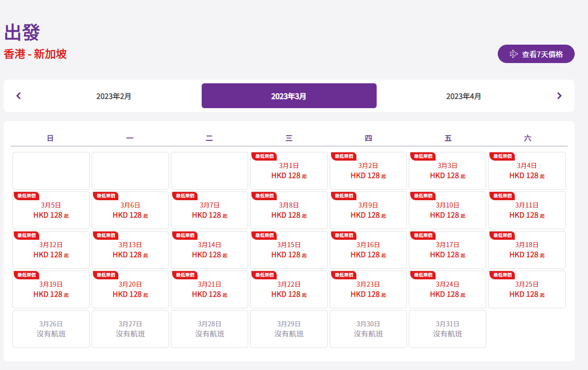Select the 3月25日 date cell
Image resolution: width=588 pixels, height=370 pixels.
[x=527, y=290]
